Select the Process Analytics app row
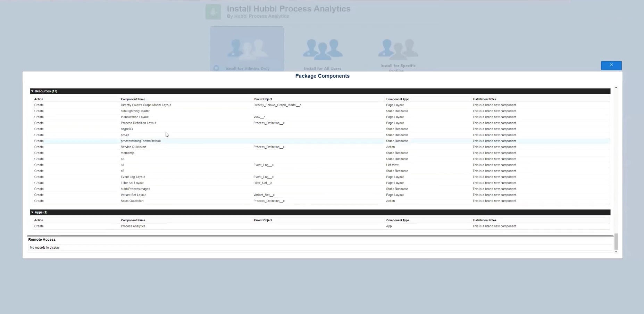 321,226
